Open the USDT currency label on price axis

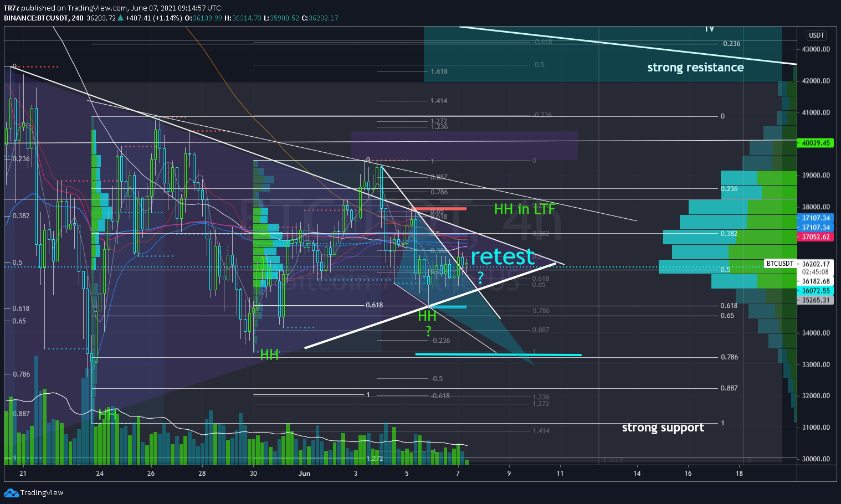817,35
